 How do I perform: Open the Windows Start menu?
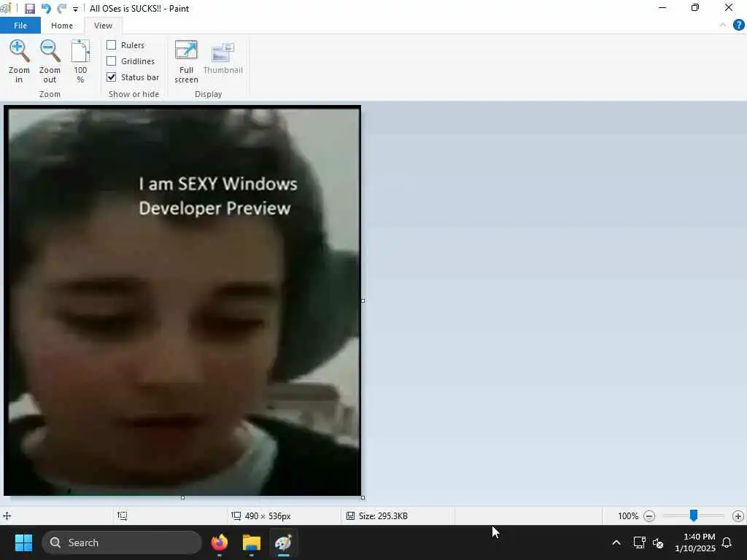[23, 542]
